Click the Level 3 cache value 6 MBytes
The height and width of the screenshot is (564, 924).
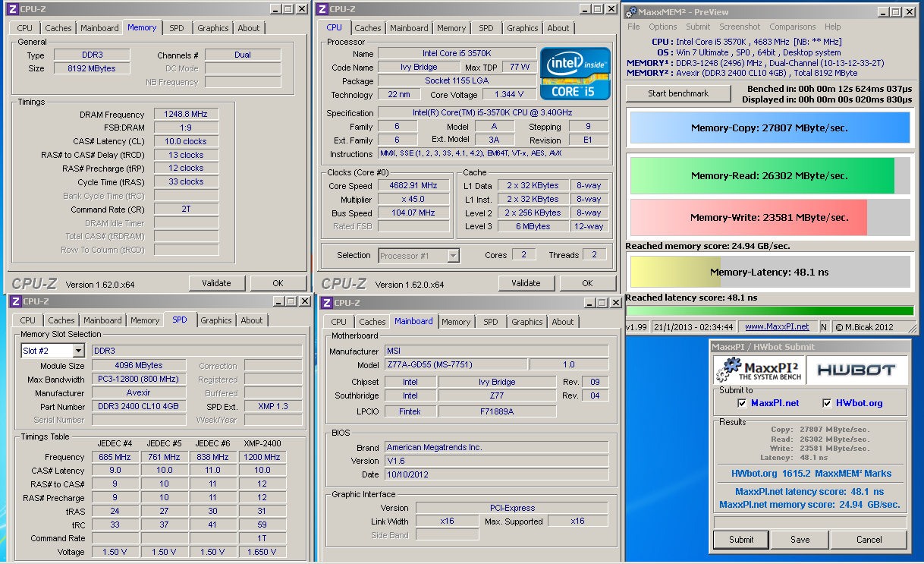[533, 226]
